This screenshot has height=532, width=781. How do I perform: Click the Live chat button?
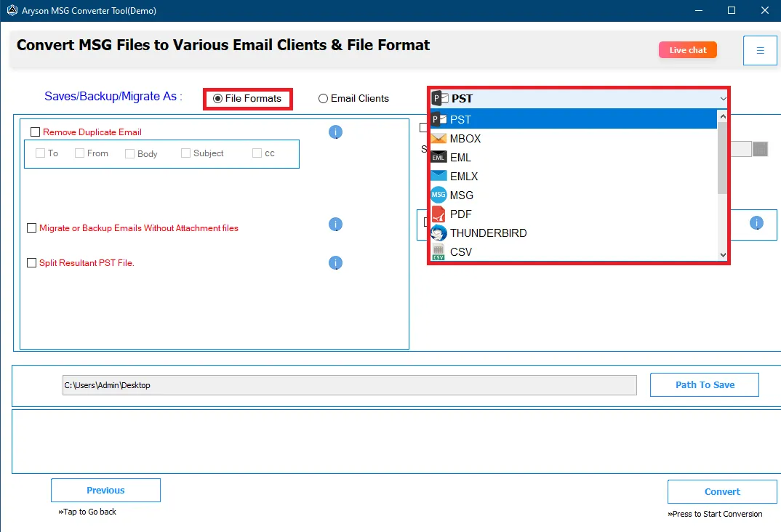click(x=688, y=49)
